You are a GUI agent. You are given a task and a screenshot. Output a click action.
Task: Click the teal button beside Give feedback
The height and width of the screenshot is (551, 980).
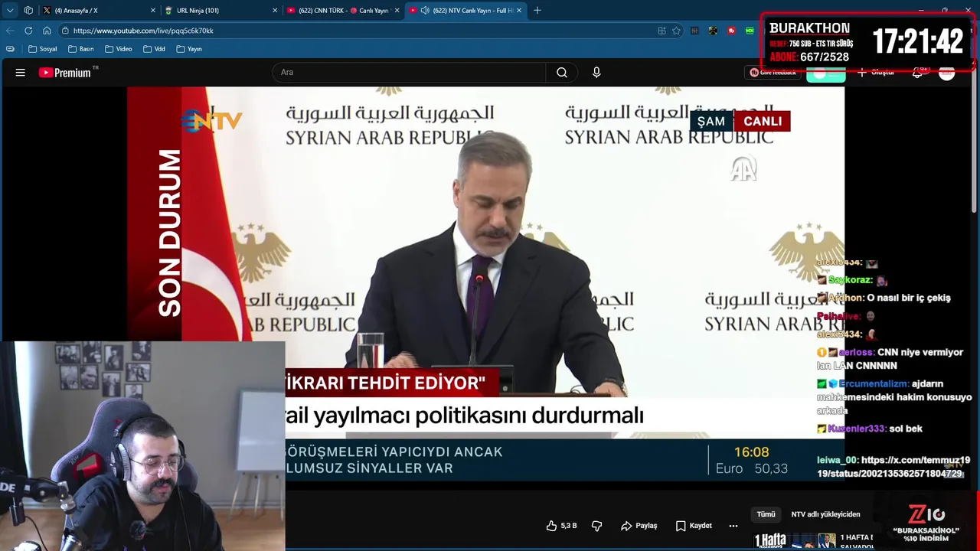click(x=825, y=74)
